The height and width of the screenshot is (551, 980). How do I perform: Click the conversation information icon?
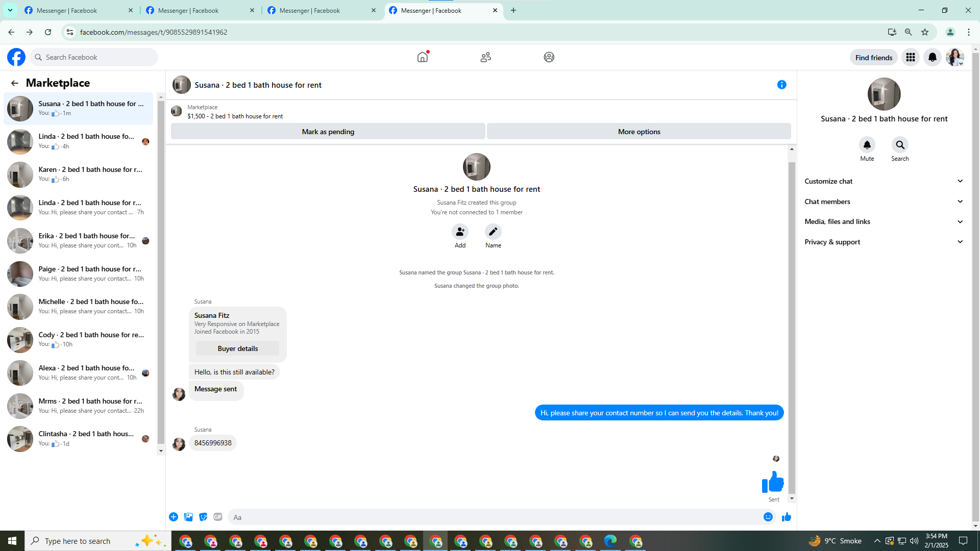coord(781,85)
